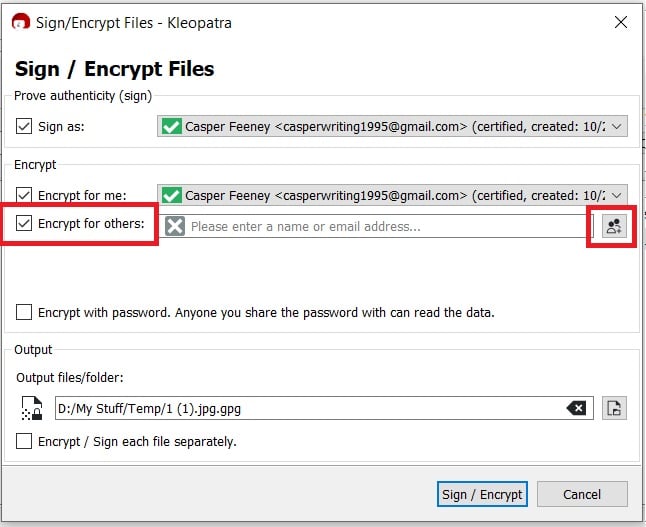Toggle the Encrypt for me checkbox
Viewport: 646px width, 527px height.
(x=24, y=195)
